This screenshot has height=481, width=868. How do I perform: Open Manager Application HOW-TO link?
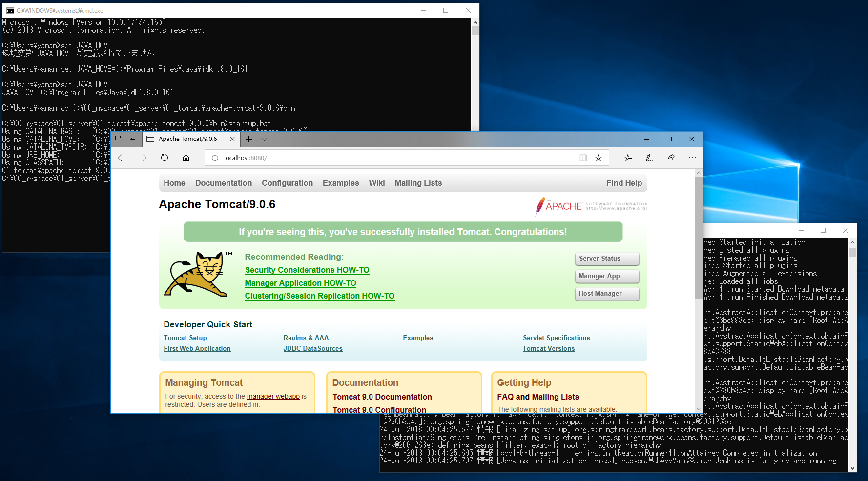coord(301,283)
